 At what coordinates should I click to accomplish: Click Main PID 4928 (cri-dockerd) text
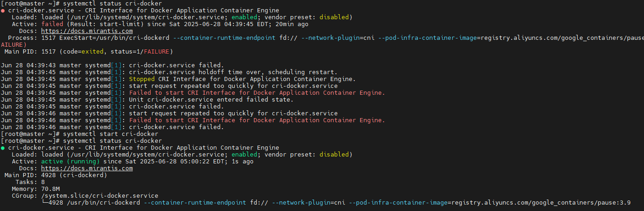[x=74, y=175]
